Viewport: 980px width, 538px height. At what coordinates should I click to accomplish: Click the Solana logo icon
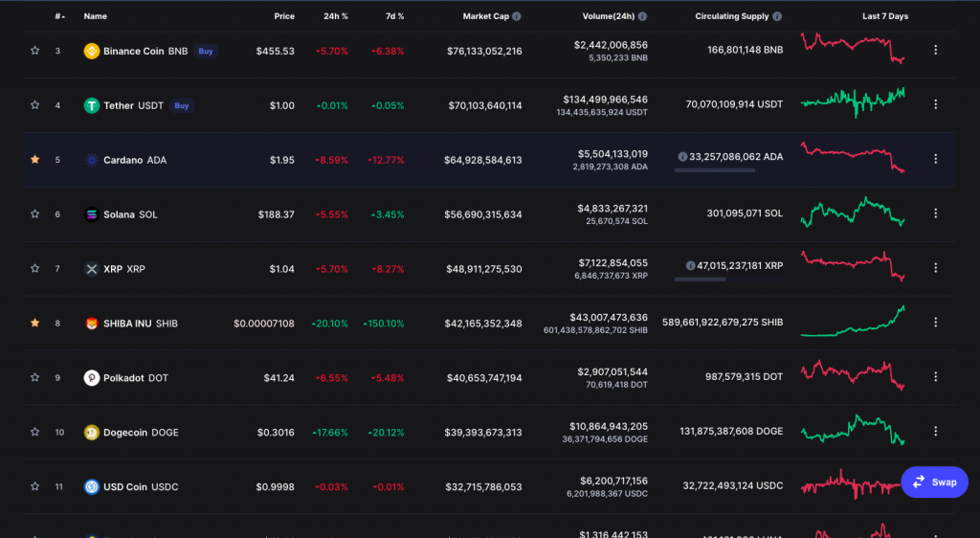[x=92, y=214]
